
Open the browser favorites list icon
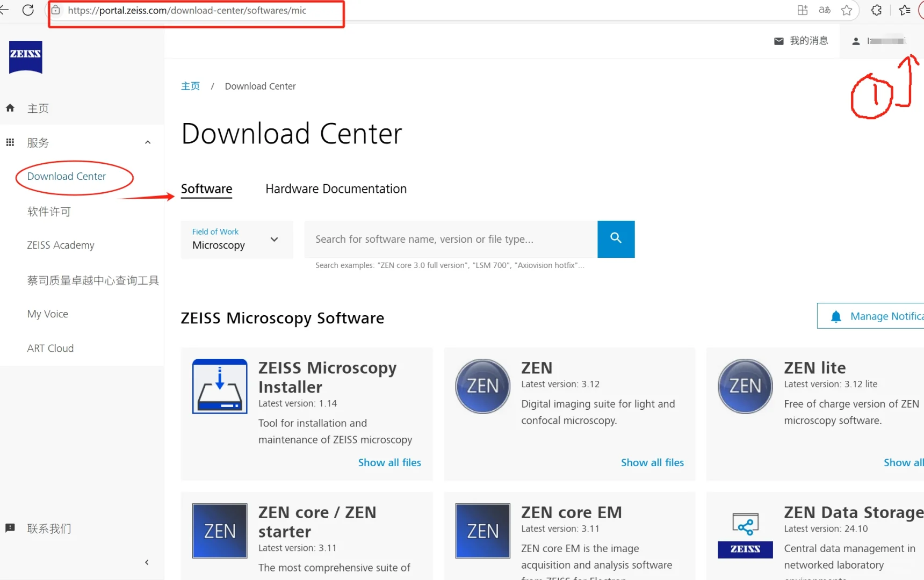pos(905,10)
